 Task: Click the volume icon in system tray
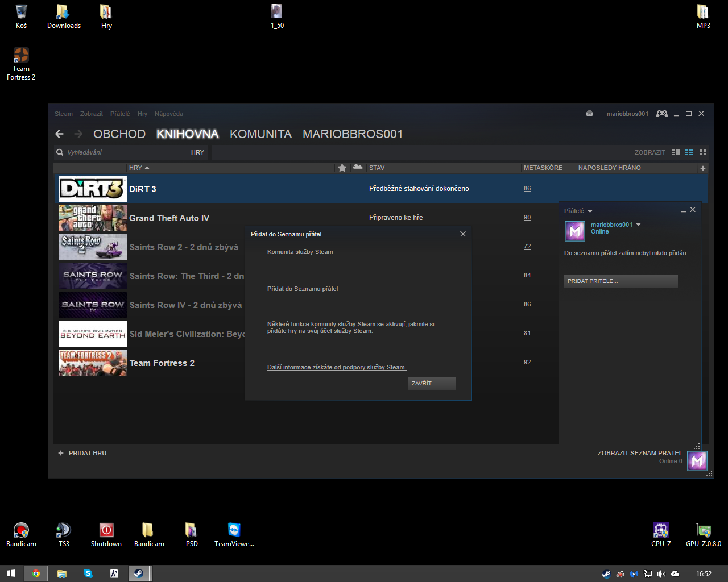(x=661, y=574)
